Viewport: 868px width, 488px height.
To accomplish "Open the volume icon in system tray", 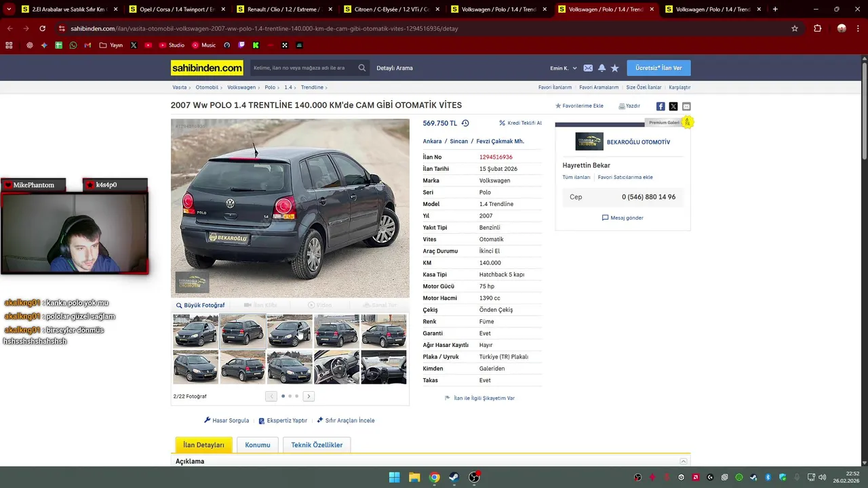I will tap(822, 477).
